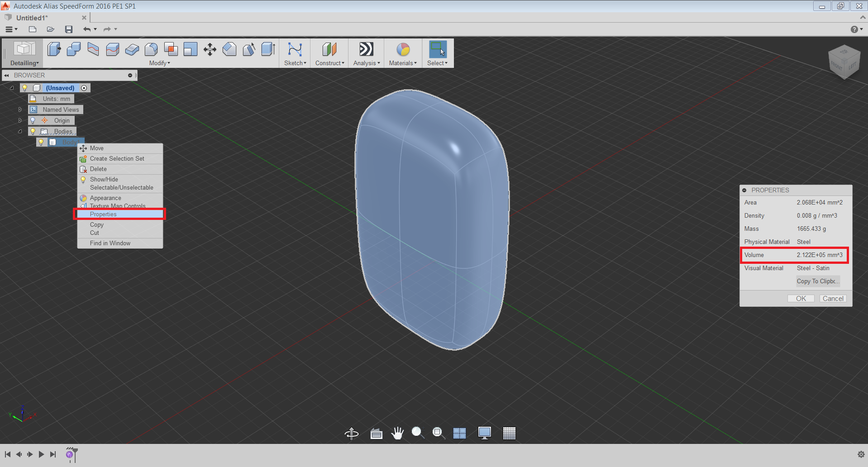Screen dimensions: 868x467
Task: Select the Pan hand icon
Action: coord(397,433)
